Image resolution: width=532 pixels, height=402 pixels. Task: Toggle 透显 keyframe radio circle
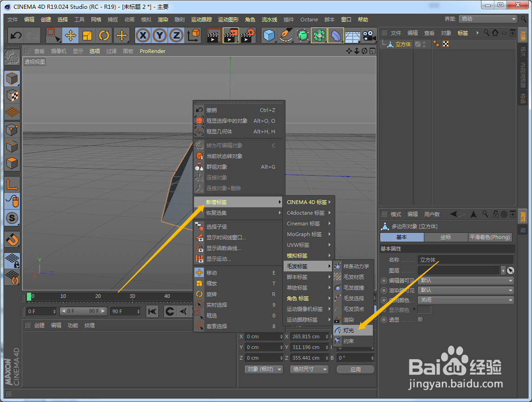point(384,320)
